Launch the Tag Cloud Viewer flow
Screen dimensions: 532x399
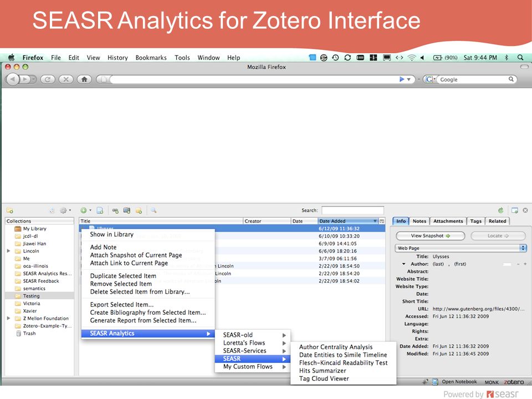[344, 378]
